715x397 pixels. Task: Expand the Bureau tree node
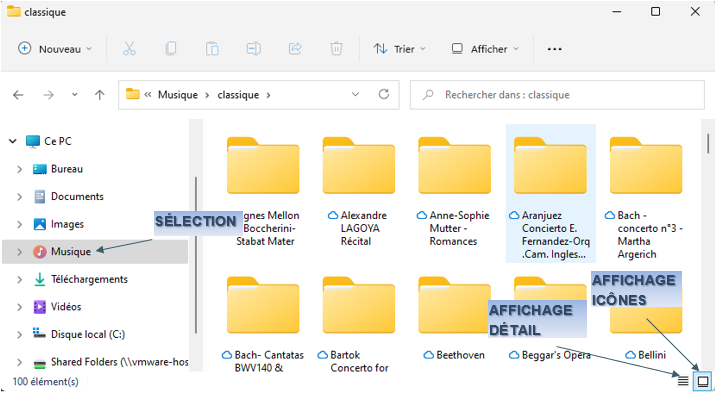[x=19, y=169]
